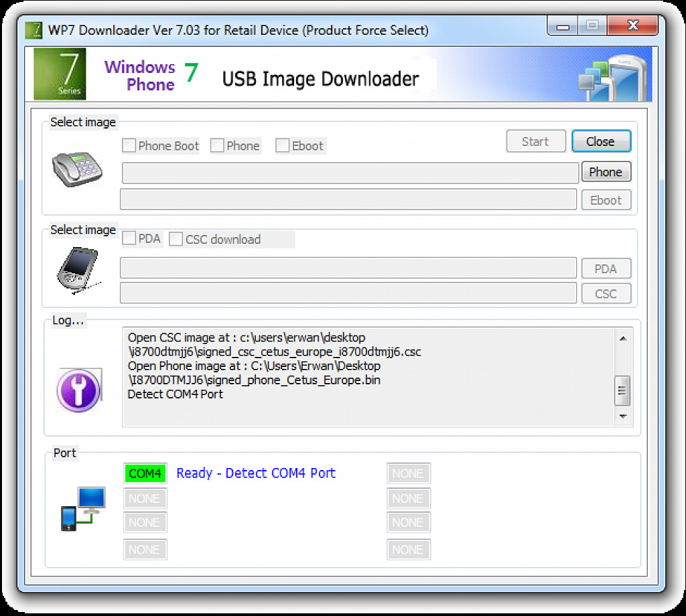This screenshot has height=616, width=686.
Task: Click 'Open Phone image at' log line
Action: coord(254,366)
